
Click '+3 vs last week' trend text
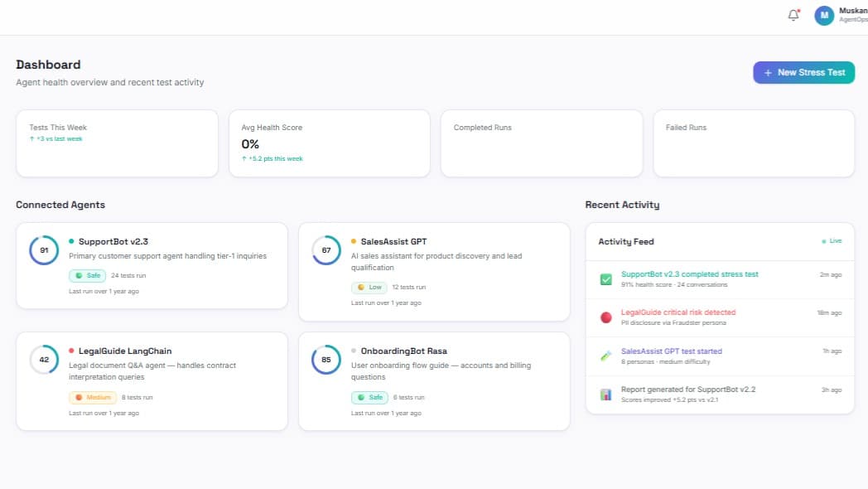coord(56,139)
